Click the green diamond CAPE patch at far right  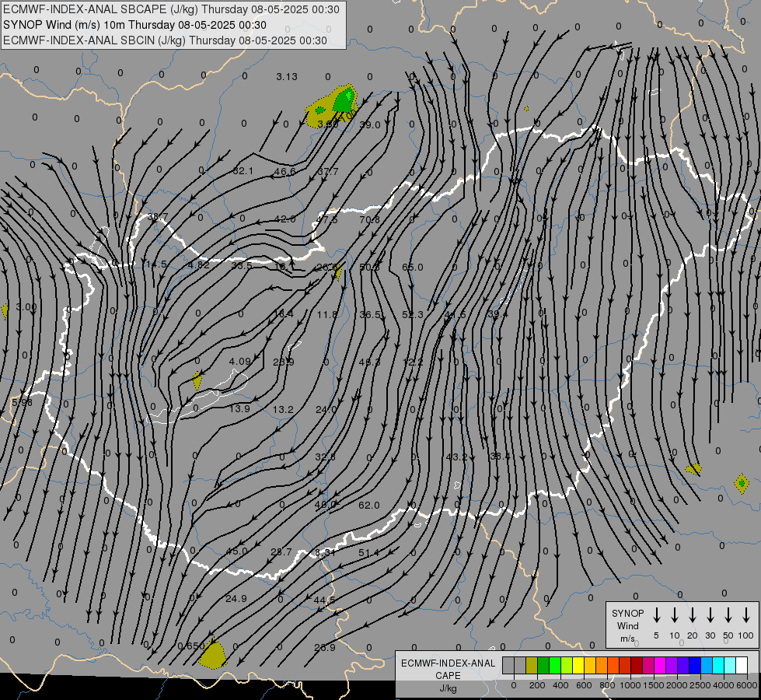pos(742,483)
